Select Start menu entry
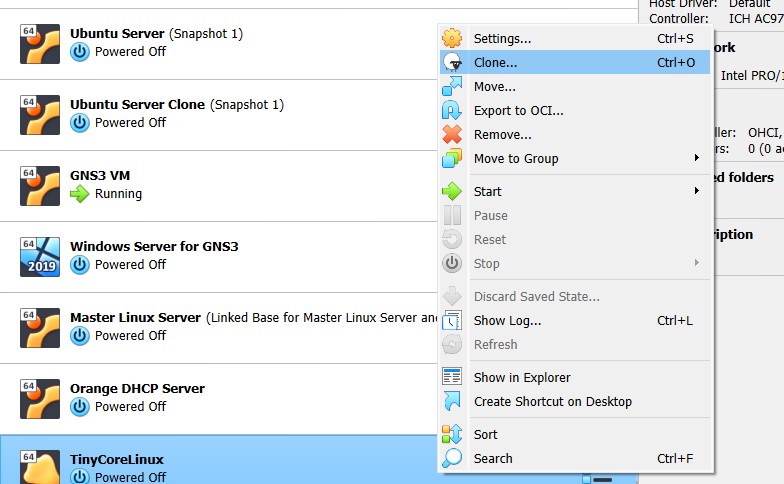Image resolution: width=784 pixels, height=484 pixels. point(575,192)
